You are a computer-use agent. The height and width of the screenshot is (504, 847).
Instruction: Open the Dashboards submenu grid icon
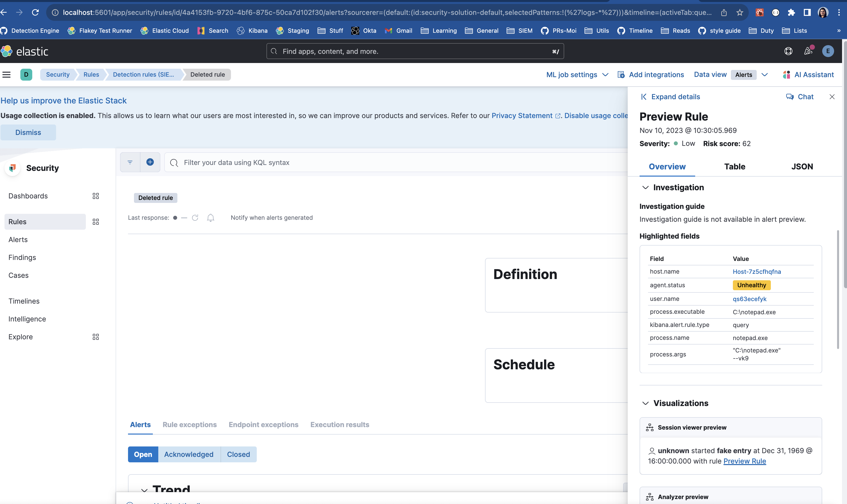(x=96, y=196)
